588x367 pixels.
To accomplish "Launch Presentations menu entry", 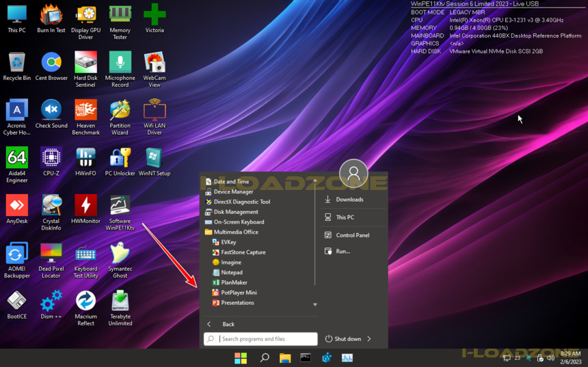I will coord(233,303).
